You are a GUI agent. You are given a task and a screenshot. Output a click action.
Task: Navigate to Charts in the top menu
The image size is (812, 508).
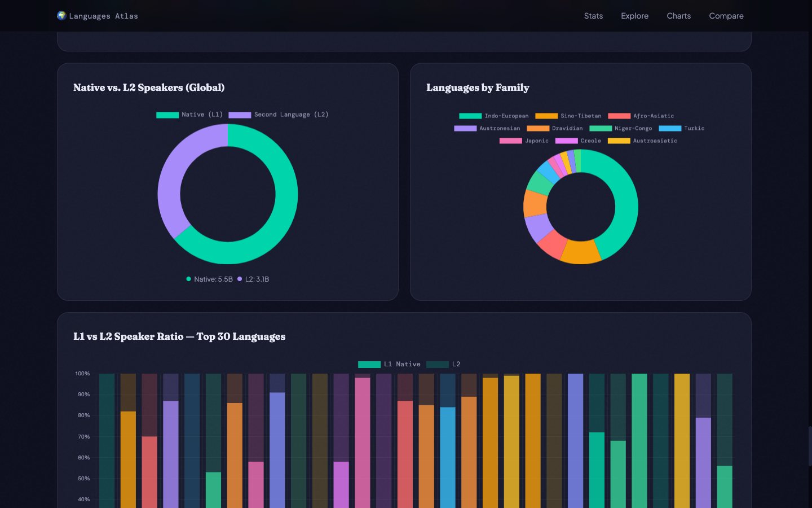coord(678,16)
